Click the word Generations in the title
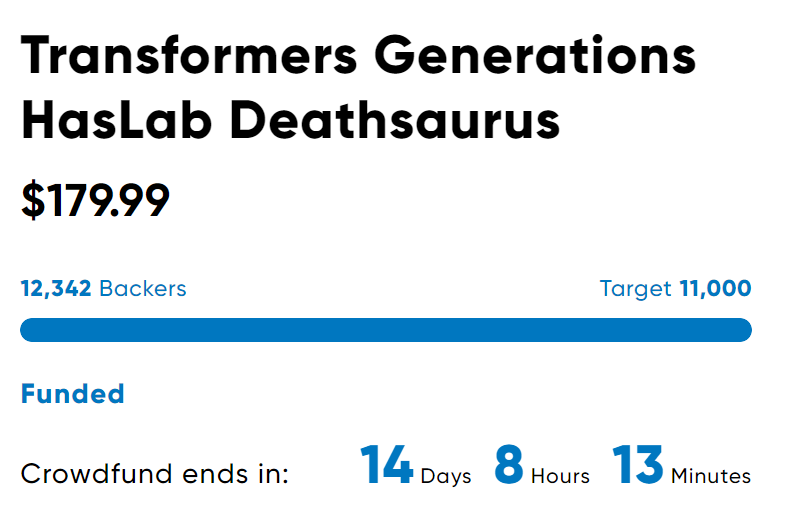Image resolution: width=791 pixels, height=520 pixels. (x=535, y=55)
